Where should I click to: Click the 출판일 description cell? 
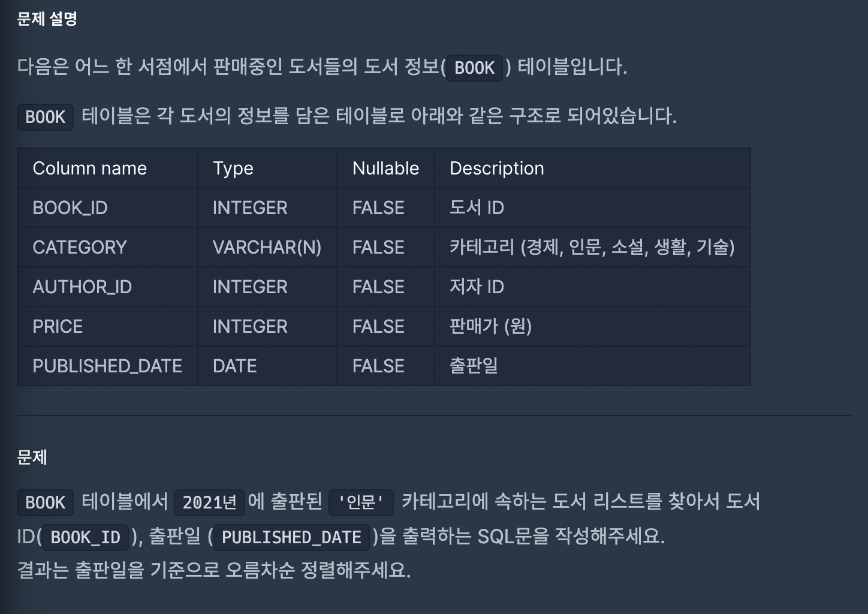point(592,366)
